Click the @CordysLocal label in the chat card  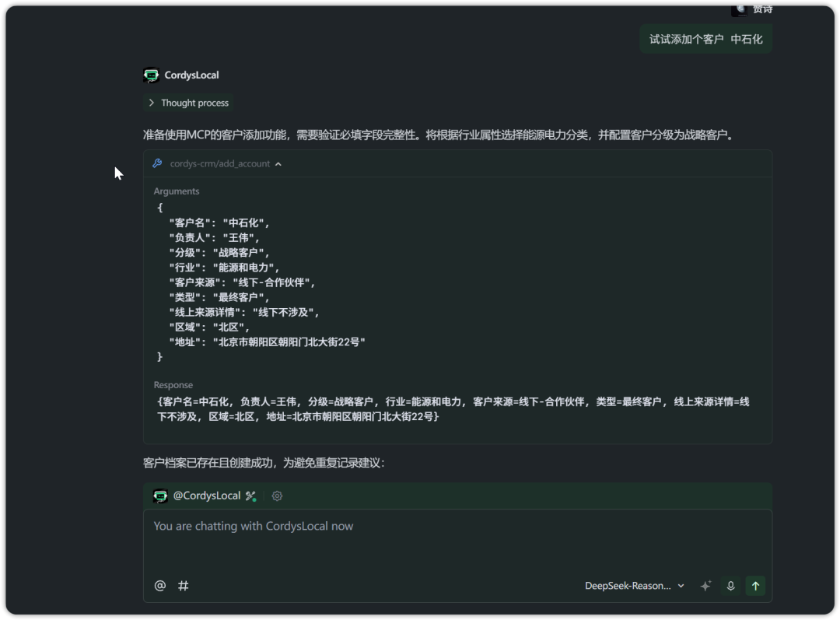(x=209, y=496)
